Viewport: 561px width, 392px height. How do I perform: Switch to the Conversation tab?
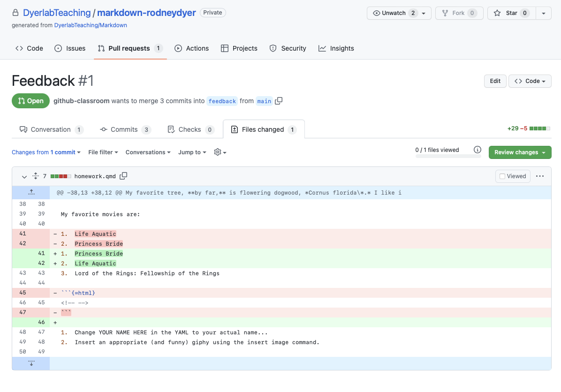point(51,129)
